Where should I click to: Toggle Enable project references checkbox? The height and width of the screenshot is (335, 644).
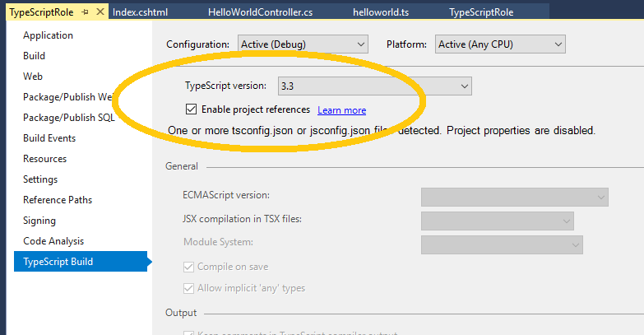point(191,109)
